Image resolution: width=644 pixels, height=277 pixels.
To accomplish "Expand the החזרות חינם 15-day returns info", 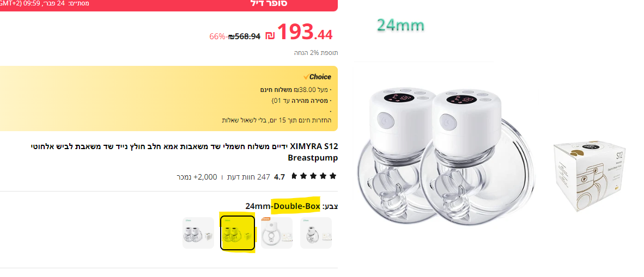I will pyautogui.click(x=276, y=120).
